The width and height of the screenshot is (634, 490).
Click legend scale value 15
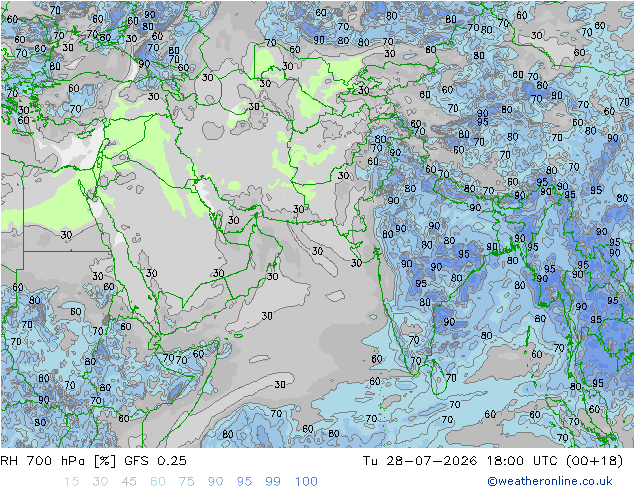pyautogui.click(x=71, y=482)
